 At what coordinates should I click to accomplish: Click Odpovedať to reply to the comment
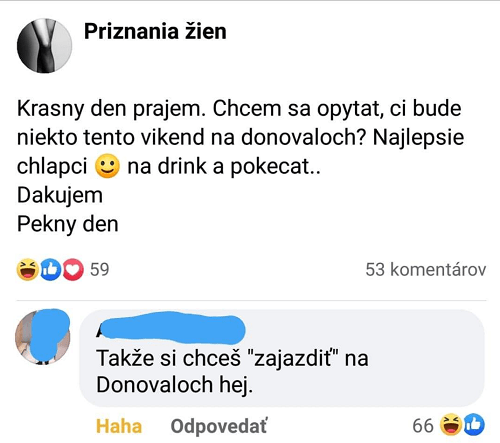(219, 426)
